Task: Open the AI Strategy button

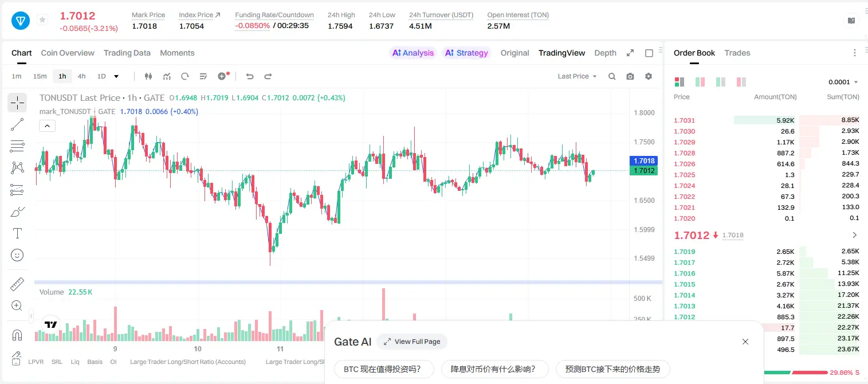Action: coord(466,53)
